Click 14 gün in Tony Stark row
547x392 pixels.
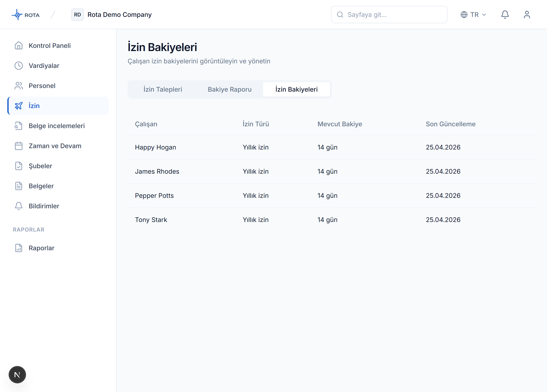click(x=327, y=220)
